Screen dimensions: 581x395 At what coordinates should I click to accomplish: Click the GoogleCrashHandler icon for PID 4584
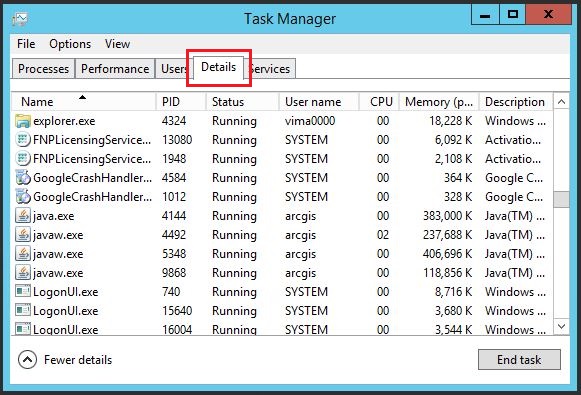pyautogui.click(x=23, y=178)
